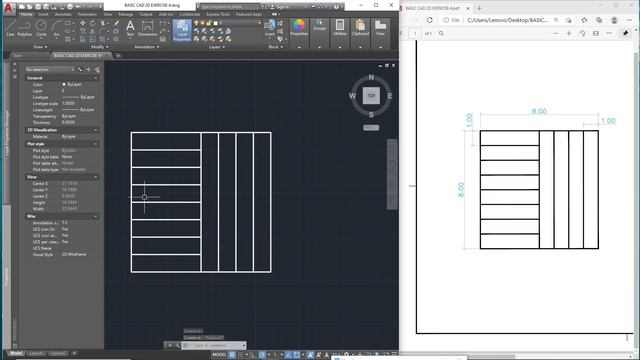The width and height of the screenshot is (640, 360).
Task: Expand the Modify panel dropdown
Action: click(100, 47)
